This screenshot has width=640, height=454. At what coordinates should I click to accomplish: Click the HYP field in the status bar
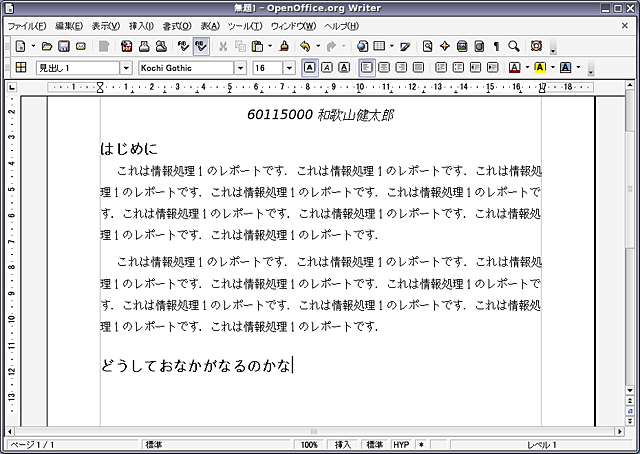tap(401, 445)
